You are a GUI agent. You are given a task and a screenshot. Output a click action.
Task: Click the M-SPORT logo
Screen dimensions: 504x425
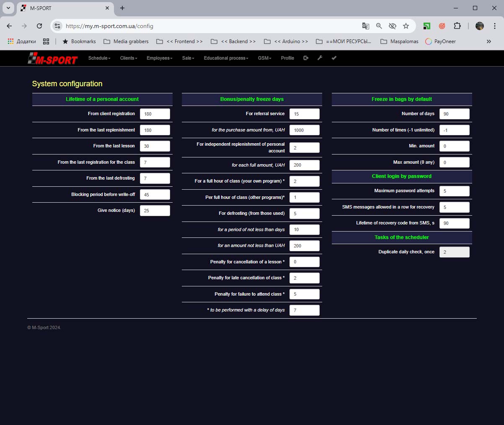click(x=53, y=59)
